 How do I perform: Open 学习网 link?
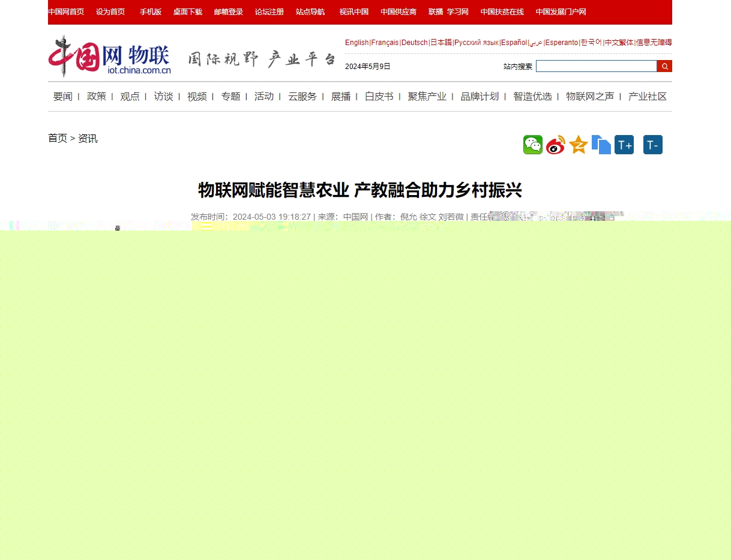coord(458,12)
